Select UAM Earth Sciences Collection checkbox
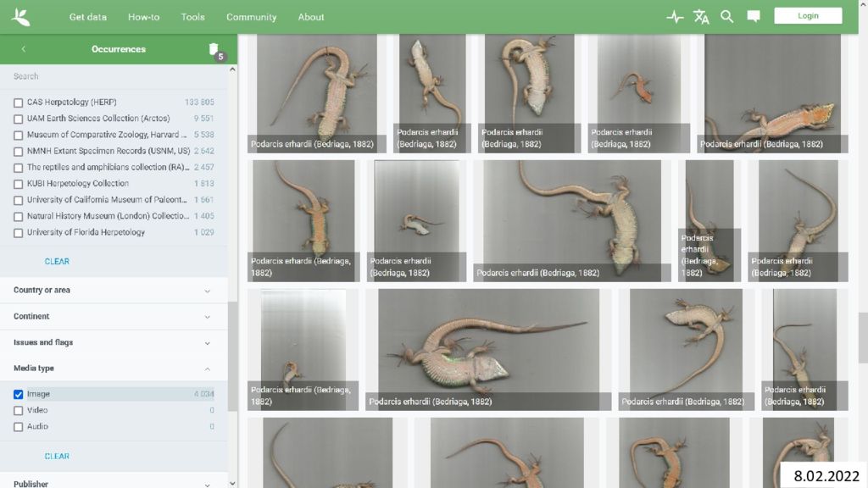 [x=19, y=119]
